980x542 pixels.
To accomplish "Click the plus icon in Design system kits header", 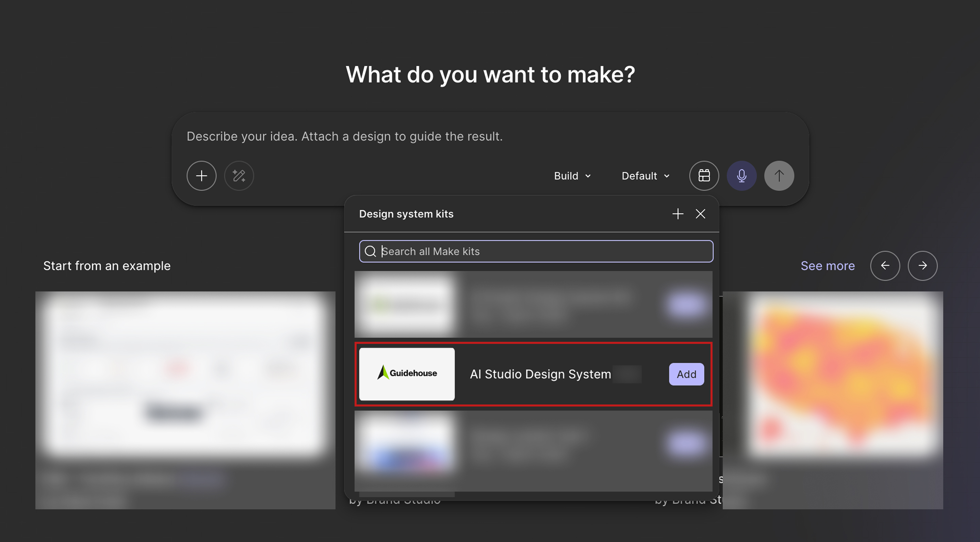I will coord(677,214).
